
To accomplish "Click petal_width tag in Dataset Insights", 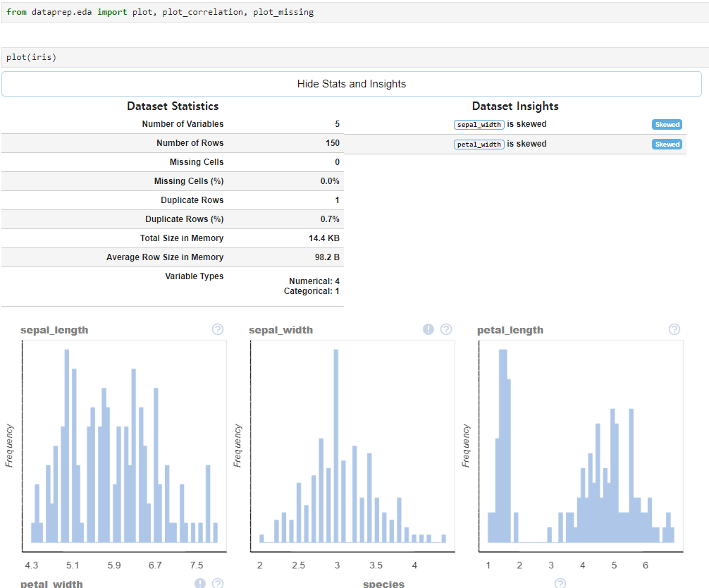I will pyautogui.click(x=479, y=145).
